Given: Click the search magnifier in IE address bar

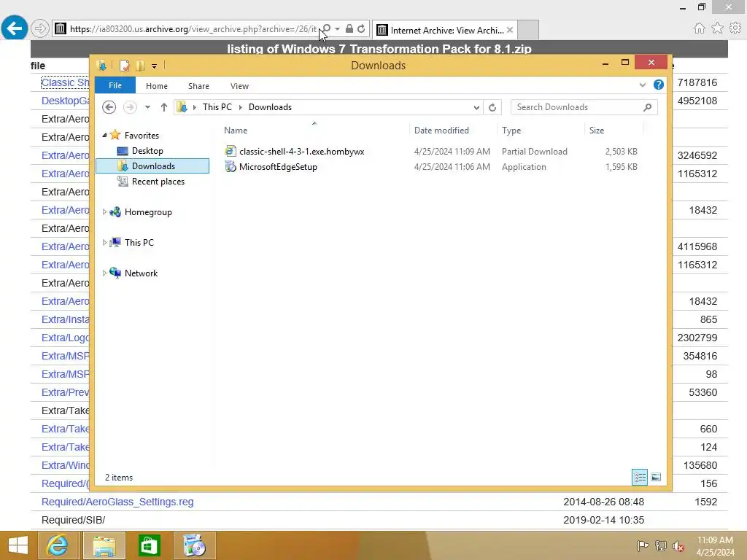Looking at the screenshot, I should coord(327,28).
